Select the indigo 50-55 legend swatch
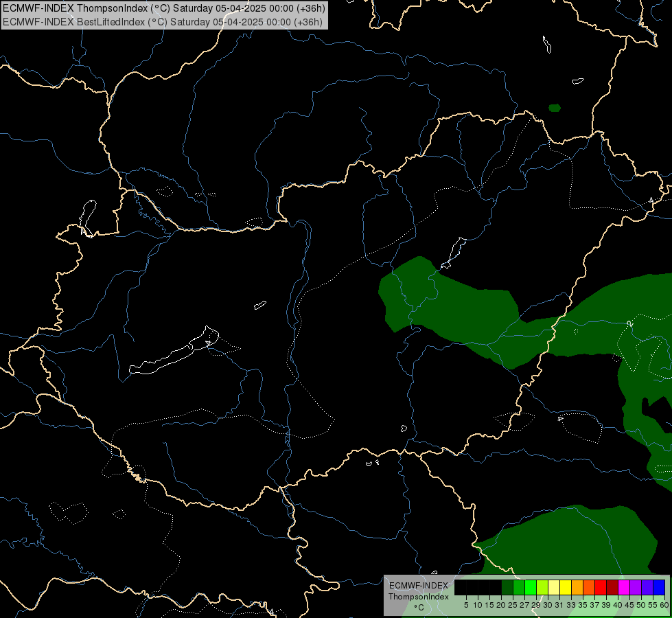This screenshot has height=618, width=672. (x=647, y=587)
